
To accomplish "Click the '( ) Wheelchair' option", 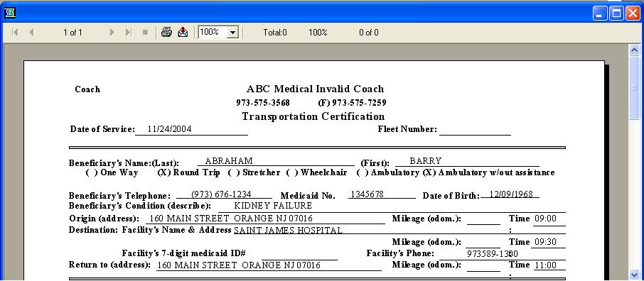I will coord(316,172).
